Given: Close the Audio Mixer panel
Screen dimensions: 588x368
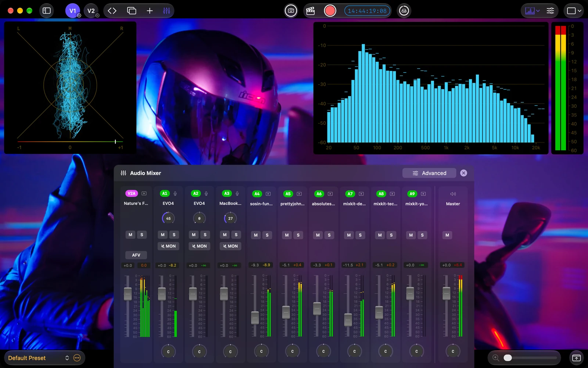Looking at the screenshot, I should point(464,173).
